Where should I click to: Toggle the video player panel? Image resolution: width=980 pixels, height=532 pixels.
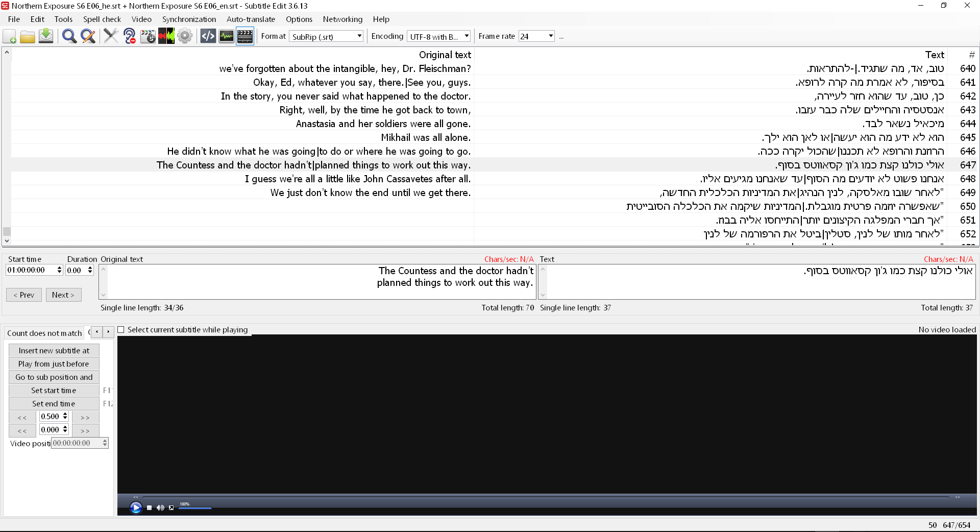(245, 36)
